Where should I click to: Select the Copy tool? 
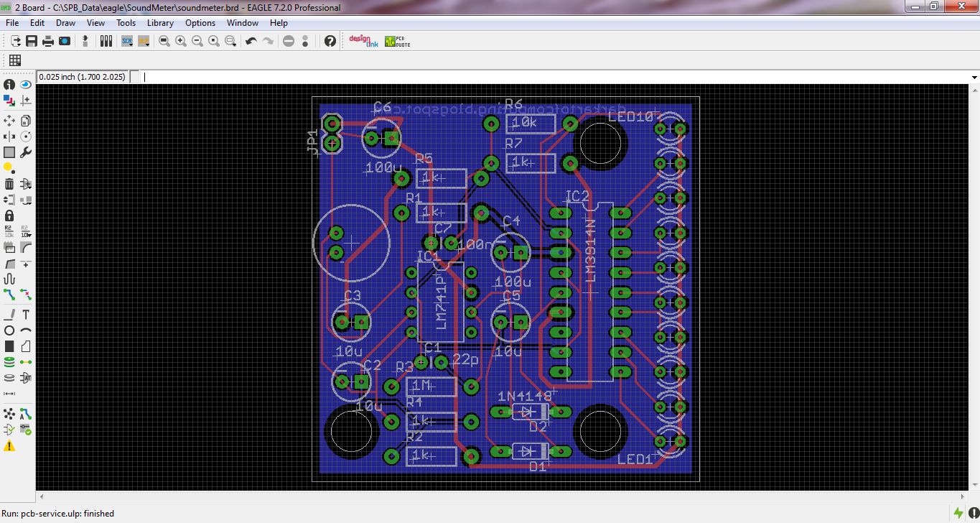click(x=26, y=120)
